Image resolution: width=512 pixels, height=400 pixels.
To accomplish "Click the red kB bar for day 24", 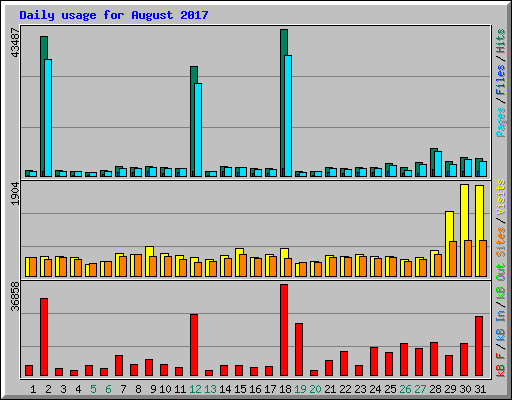I will tap(374, 361).
